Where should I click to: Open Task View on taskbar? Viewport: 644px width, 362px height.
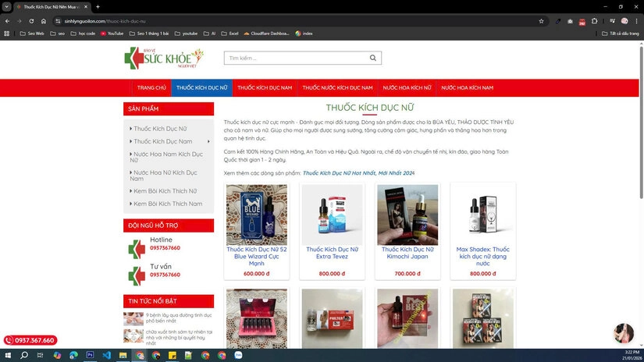(x=41, y=355)
